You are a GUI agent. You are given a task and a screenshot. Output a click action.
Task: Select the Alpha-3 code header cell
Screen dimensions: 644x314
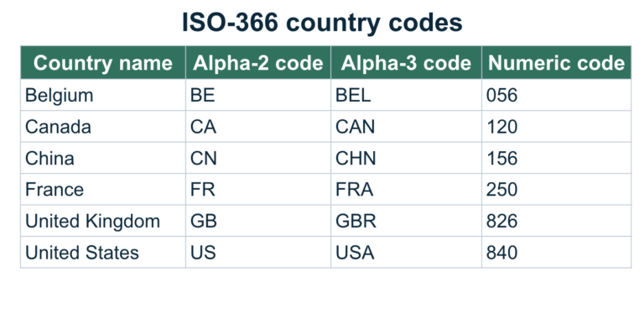click(x=406, y=62)
